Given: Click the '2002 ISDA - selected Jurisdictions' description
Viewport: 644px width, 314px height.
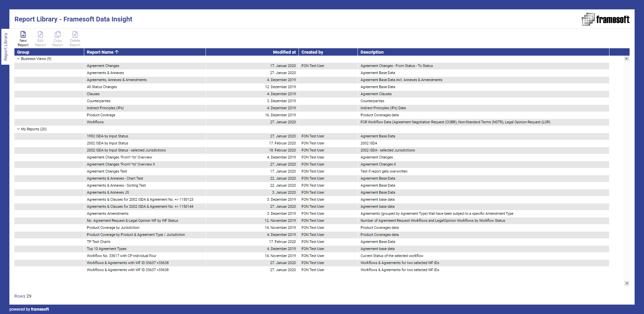Looking at the screenshot, I should (x=388, y=150).
